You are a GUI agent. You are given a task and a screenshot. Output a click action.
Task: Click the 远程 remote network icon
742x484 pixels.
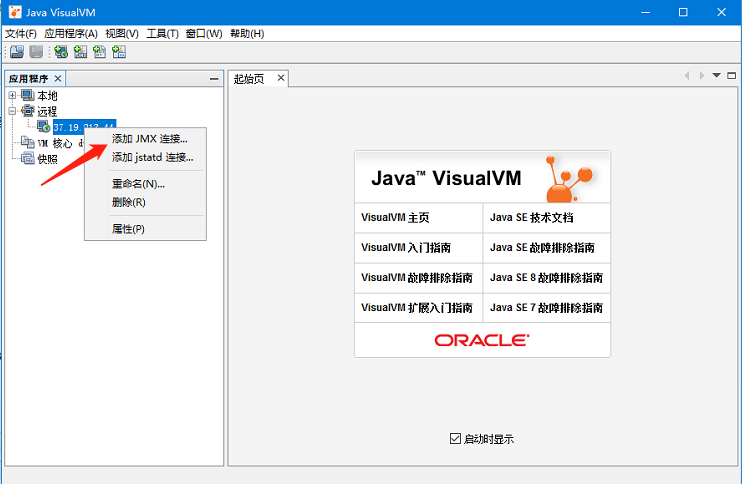pos(27,111)
